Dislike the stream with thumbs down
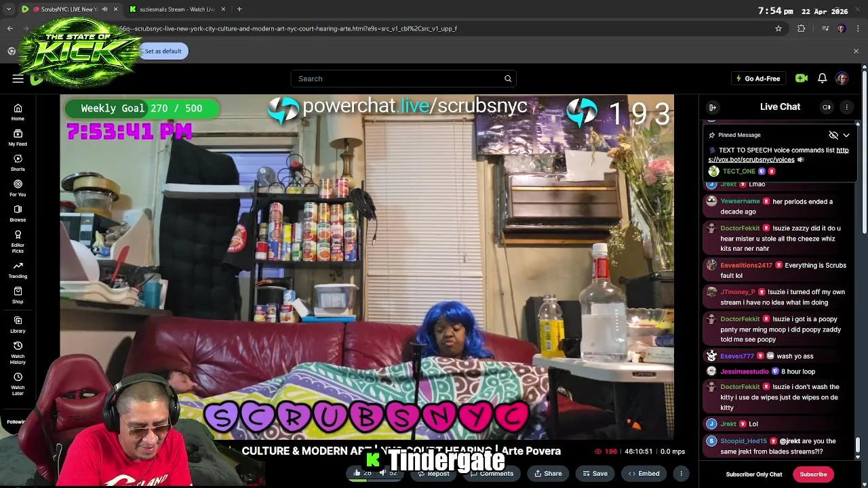This screenshot has width=868, height=488. click(388, 473)
